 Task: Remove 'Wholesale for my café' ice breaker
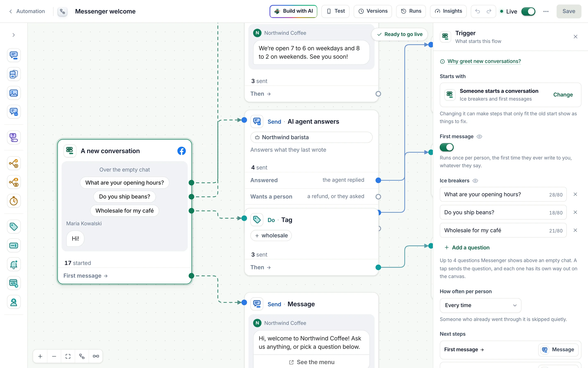point(575,230)
